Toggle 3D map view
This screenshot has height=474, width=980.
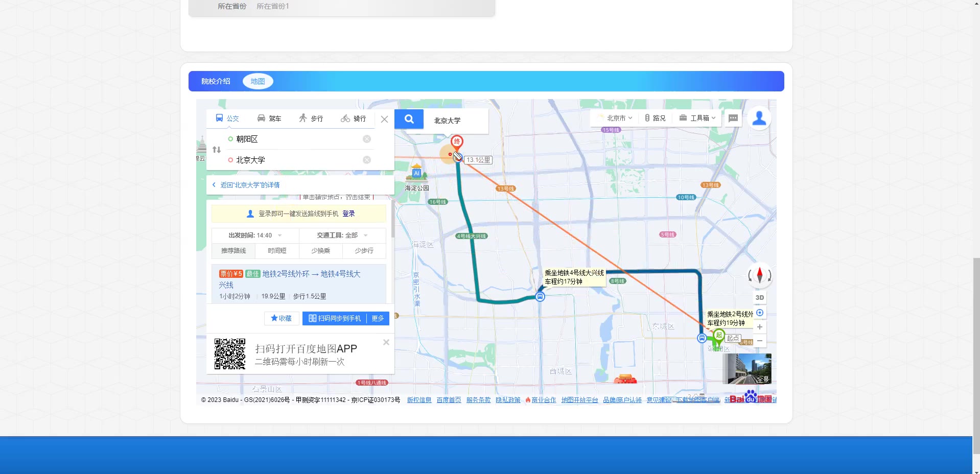click(x=760, y=297)
